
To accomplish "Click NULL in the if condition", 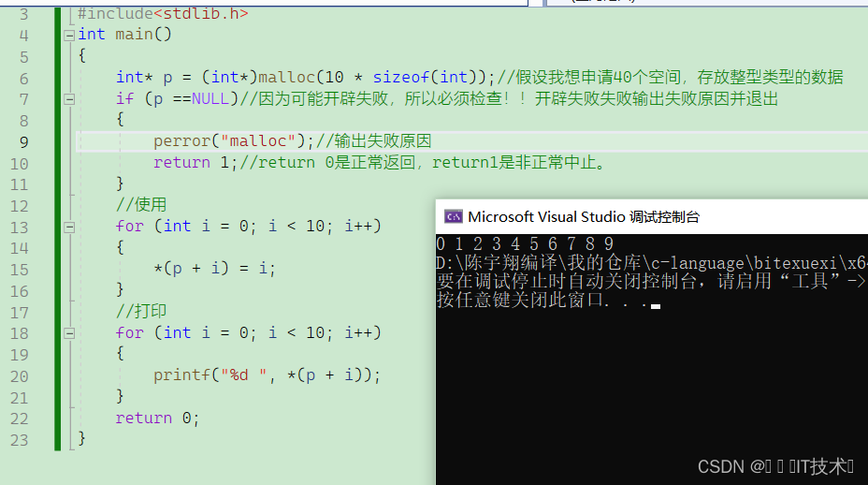I will point(210,98).
